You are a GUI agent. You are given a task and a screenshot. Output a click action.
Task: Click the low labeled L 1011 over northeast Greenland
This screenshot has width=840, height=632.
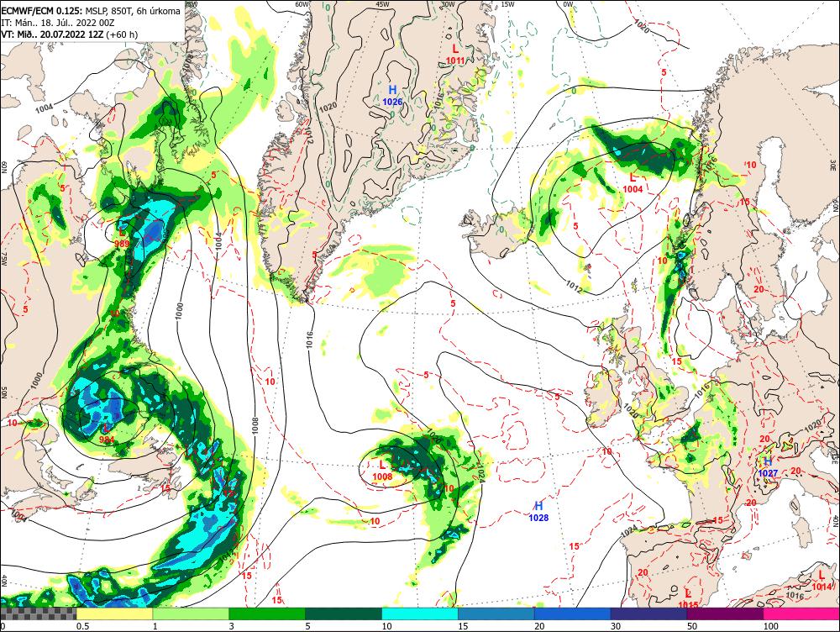click(x=455, y=54)
